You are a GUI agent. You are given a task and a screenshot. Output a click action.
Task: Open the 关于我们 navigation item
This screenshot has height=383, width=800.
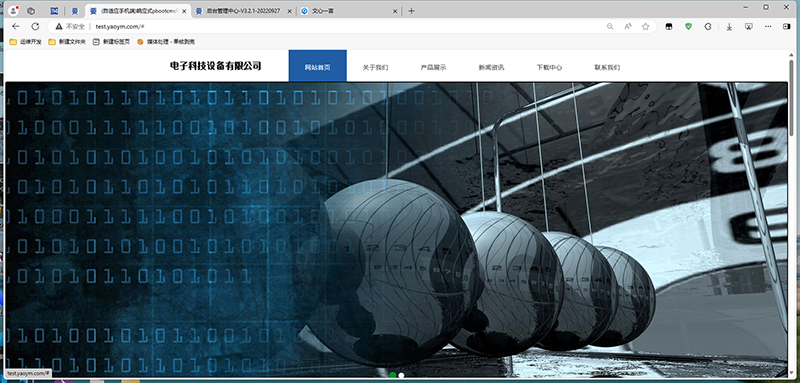tap(376, 67)
